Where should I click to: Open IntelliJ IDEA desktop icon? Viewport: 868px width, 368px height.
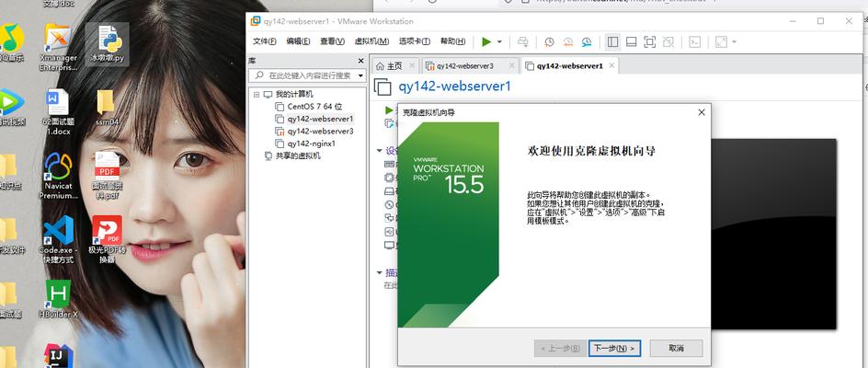58,355
